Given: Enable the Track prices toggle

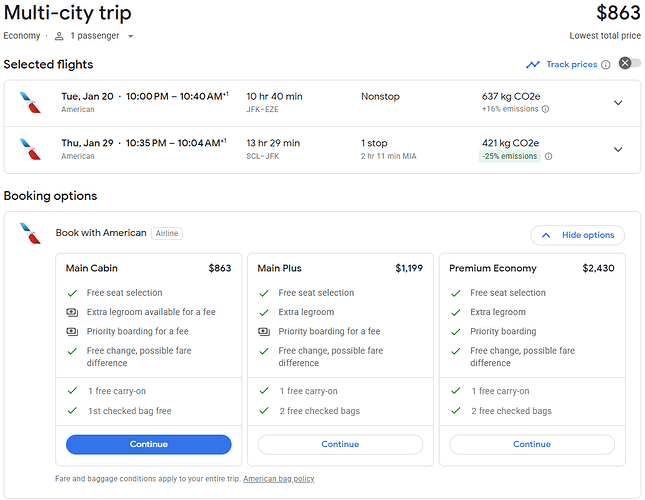Looking at the screenshot, I should pos(628,64).
